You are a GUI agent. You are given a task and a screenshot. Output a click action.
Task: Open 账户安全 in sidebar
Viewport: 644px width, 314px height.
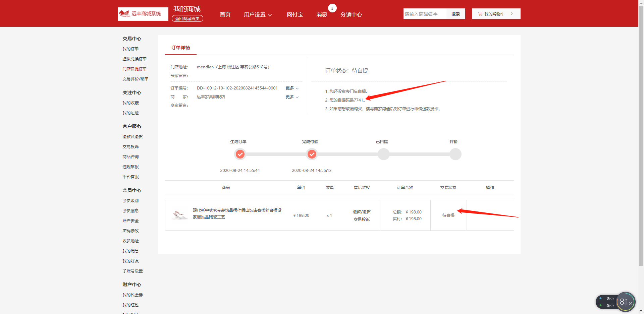tap(130, 221)
